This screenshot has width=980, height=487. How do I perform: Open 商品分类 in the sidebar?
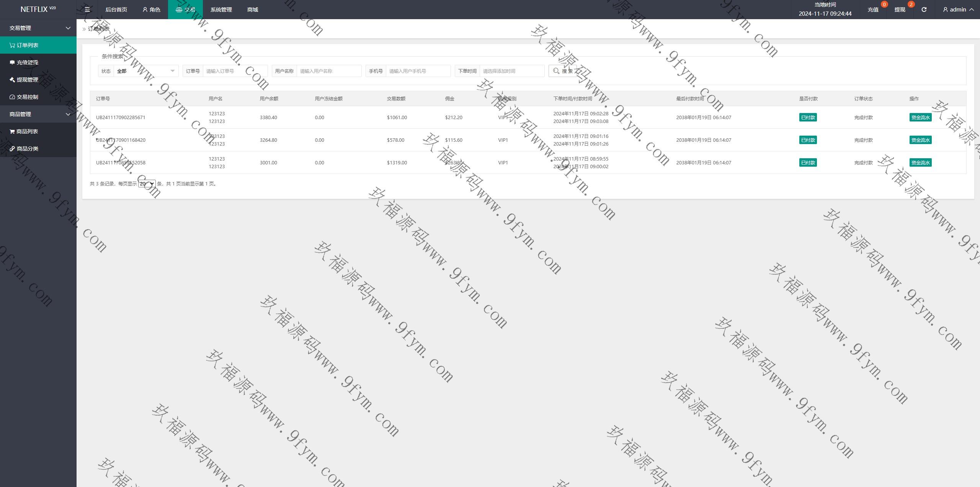[28, 149]
